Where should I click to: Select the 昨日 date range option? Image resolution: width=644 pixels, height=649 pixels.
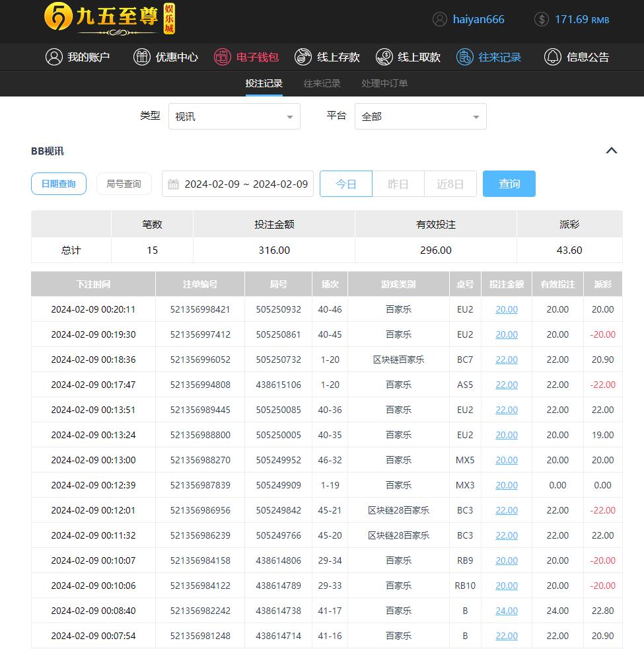pyautogui.click(x=398, y=184)
